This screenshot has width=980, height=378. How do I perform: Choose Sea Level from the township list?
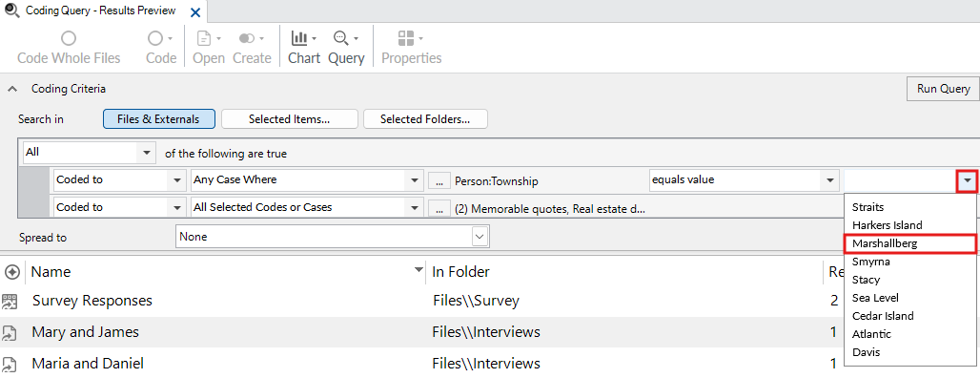910,298
